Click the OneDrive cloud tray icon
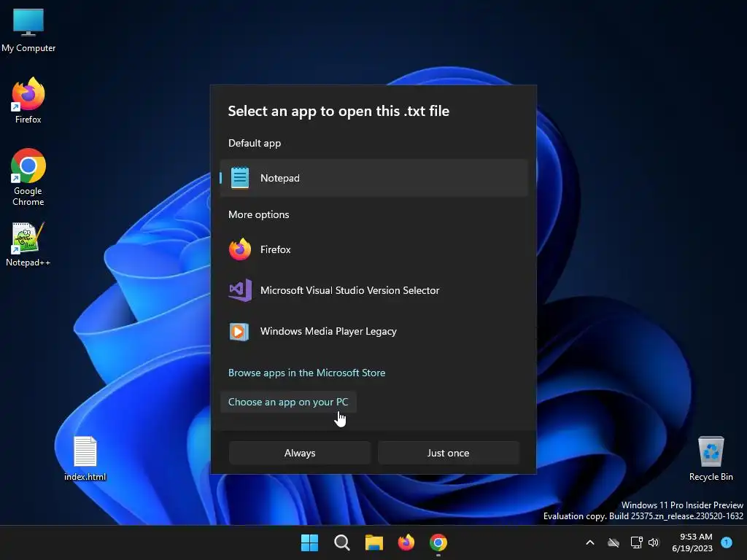The width and height of the screenshot is (747, 560). [x=614, y=542]
